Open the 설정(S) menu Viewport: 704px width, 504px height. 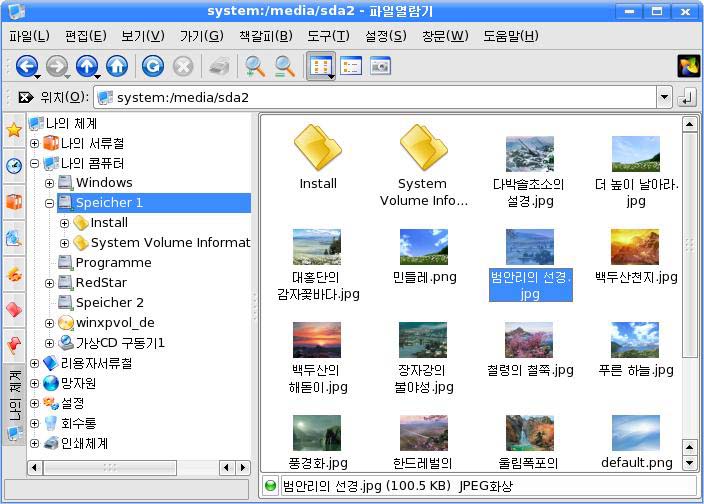[x=386, y=36]
